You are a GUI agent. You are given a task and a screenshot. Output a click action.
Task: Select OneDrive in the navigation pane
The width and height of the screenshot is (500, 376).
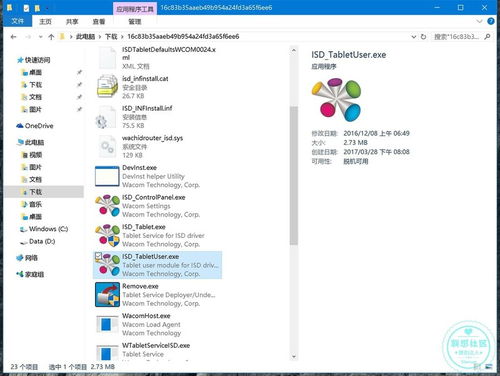pyautogui.click(x=39, y=126)
